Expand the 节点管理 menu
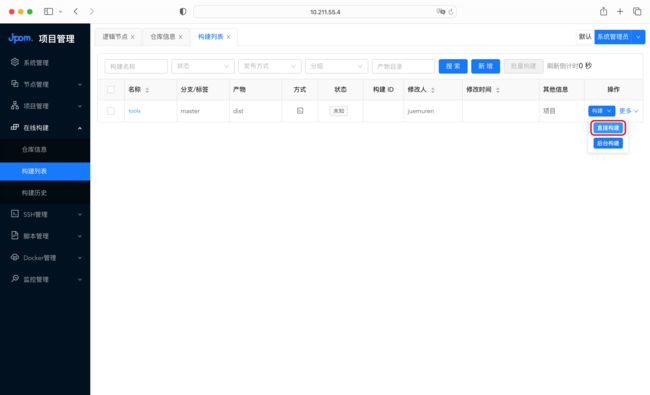Screen dimensions: 650x395 [x=80, y=84]
